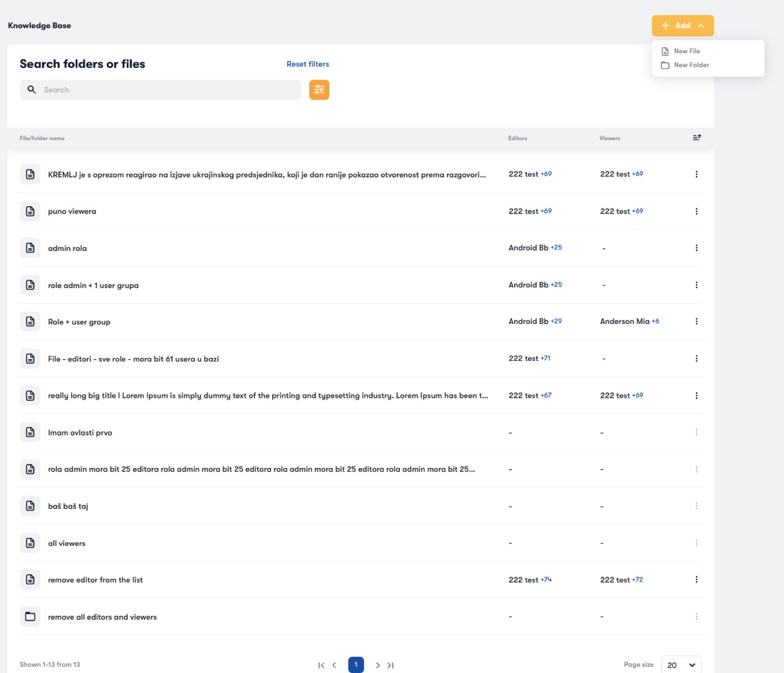784x673 pixels.
Task: Click 'Reset filters' link
Action: [308, 64]
